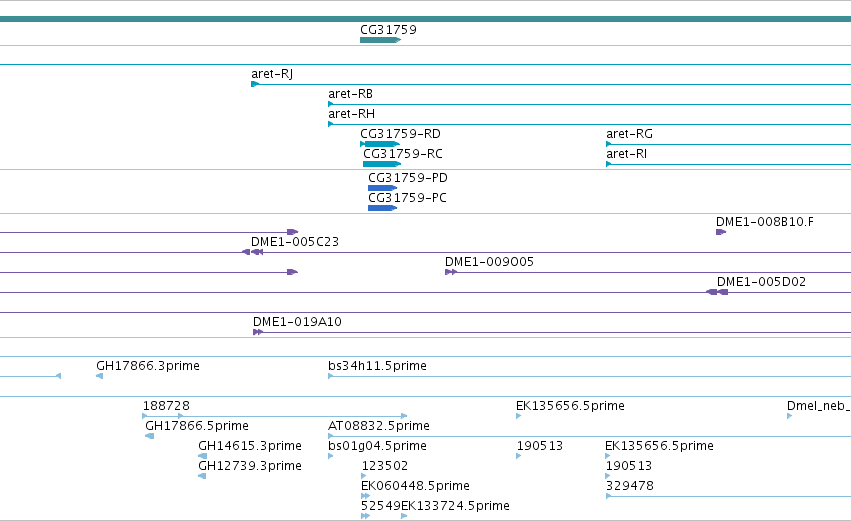
Task: Select the GH12739.3prime EST label
Action: pos(250,466)
